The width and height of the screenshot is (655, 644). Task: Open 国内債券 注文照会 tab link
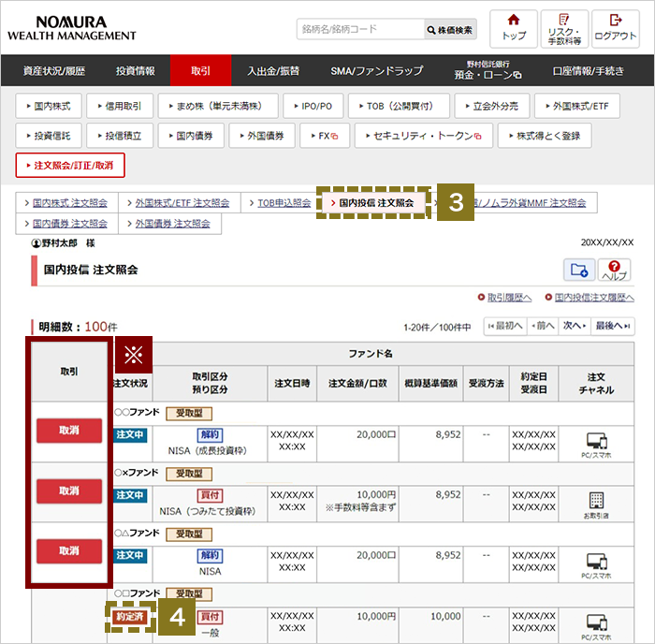70,224
